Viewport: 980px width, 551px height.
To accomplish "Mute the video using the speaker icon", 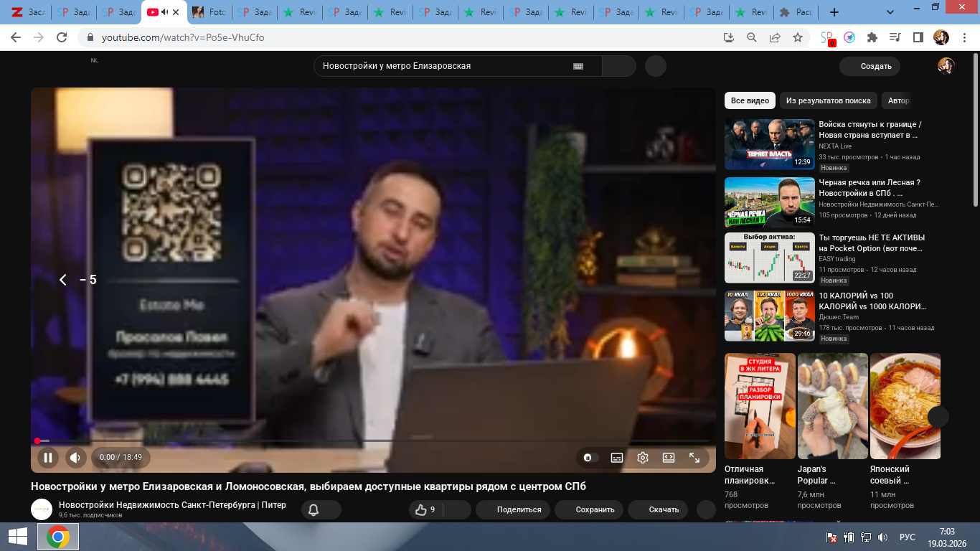I will (75, 457).
